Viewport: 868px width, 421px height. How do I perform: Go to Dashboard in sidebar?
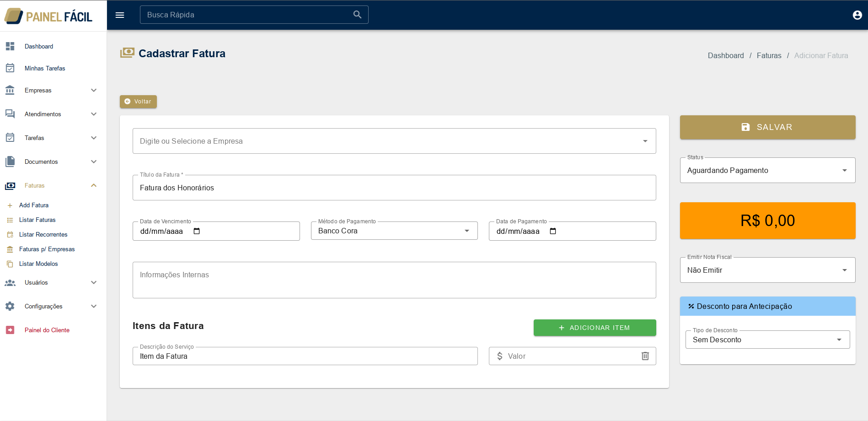39,46
